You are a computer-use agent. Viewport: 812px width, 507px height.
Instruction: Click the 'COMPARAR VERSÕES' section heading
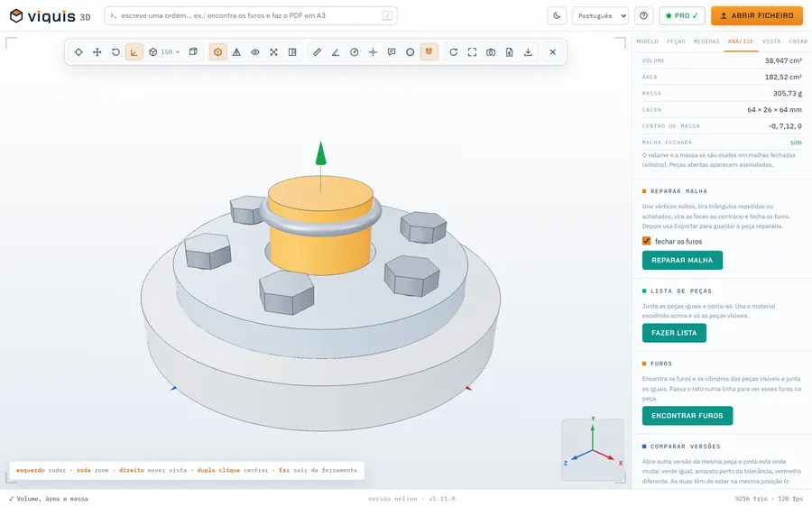[685, 446]
